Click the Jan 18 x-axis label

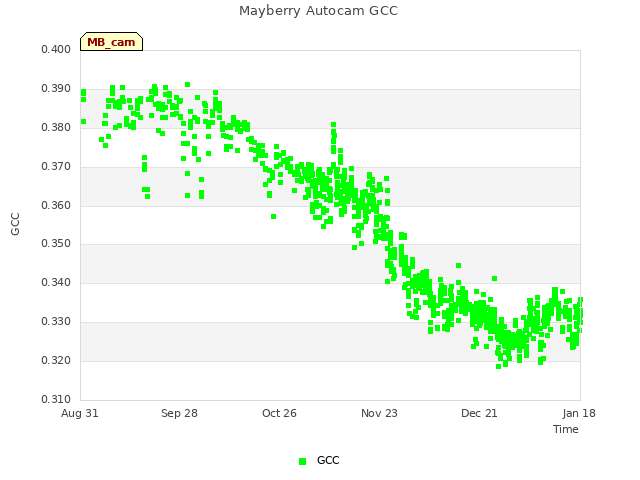(x=579, y=413)
